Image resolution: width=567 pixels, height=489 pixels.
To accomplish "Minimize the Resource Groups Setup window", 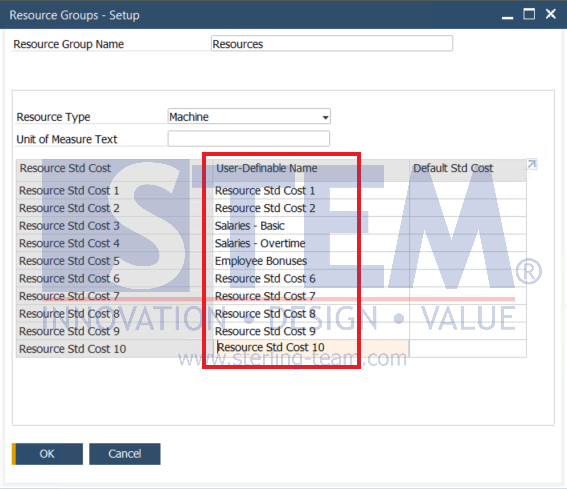I will click(507, 16).
